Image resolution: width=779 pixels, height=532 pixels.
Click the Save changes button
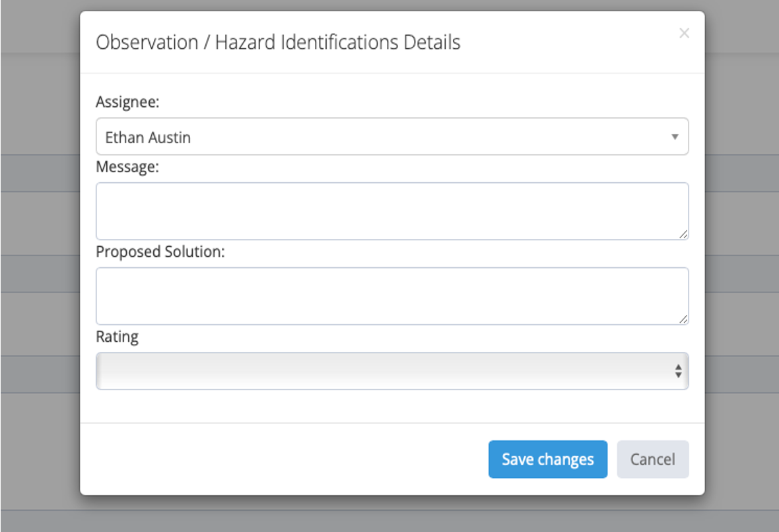point(547,459)
